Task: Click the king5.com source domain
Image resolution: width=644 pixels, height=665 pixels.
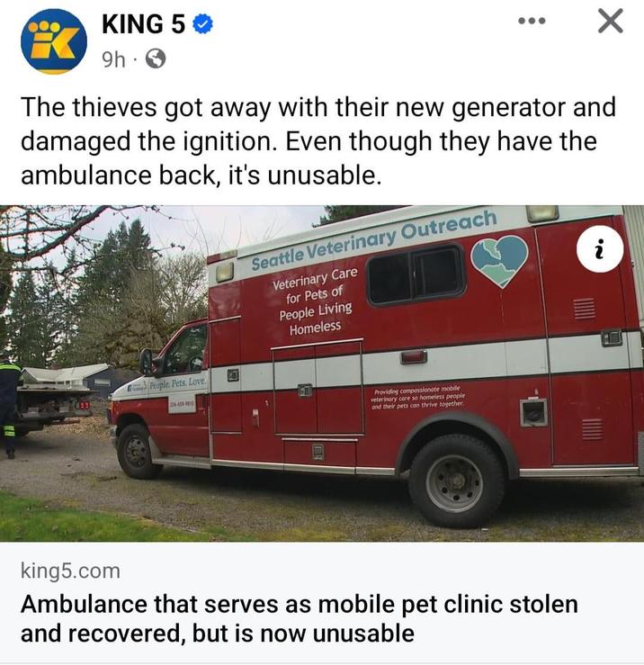Action: coord(70,571)
